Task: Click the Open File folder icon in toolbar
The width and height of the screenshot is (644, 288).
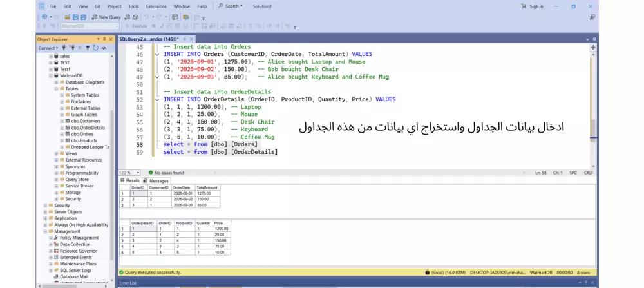Action: pos(68,17)
